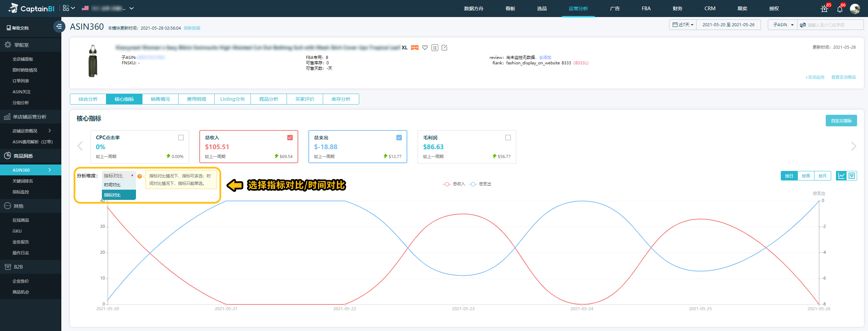868x331 pixels.
Task: Collapse the sidebar with the toggle icon
Action: tap(59, 26)
